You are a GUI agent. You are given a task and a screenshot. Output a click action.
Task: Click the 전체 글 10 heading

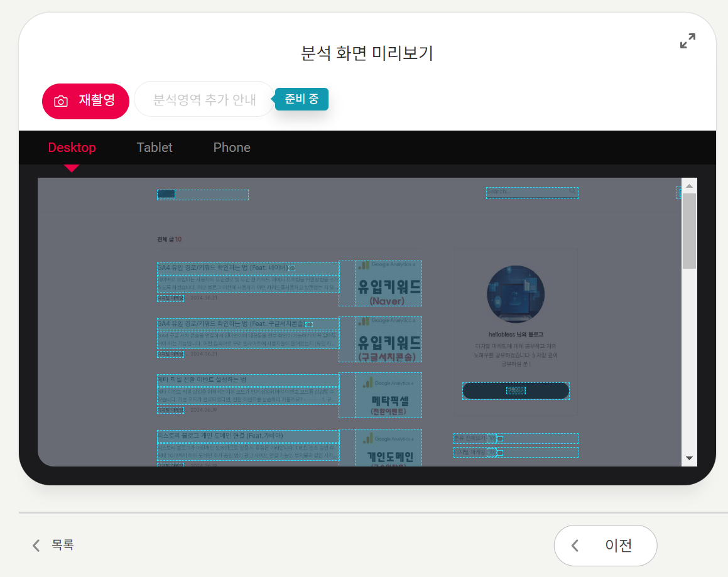[169, 239]
